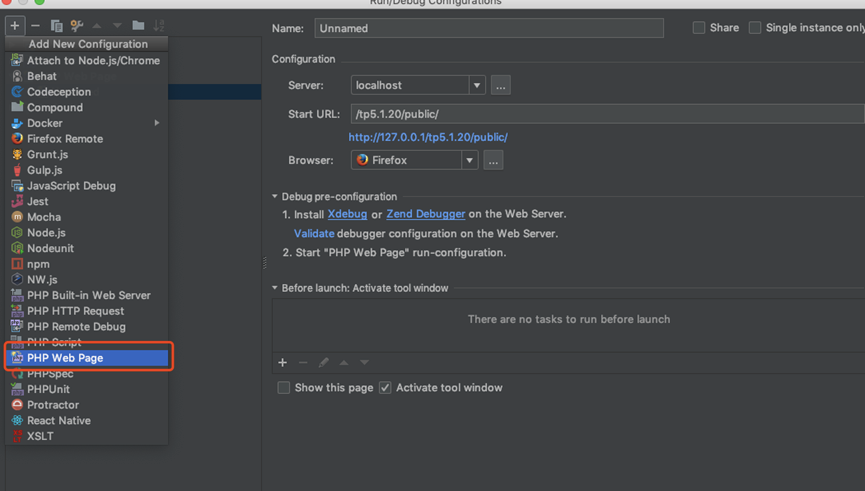Collapse Debug pre-configuration section
Screen dimensions: 865x491
275,196
